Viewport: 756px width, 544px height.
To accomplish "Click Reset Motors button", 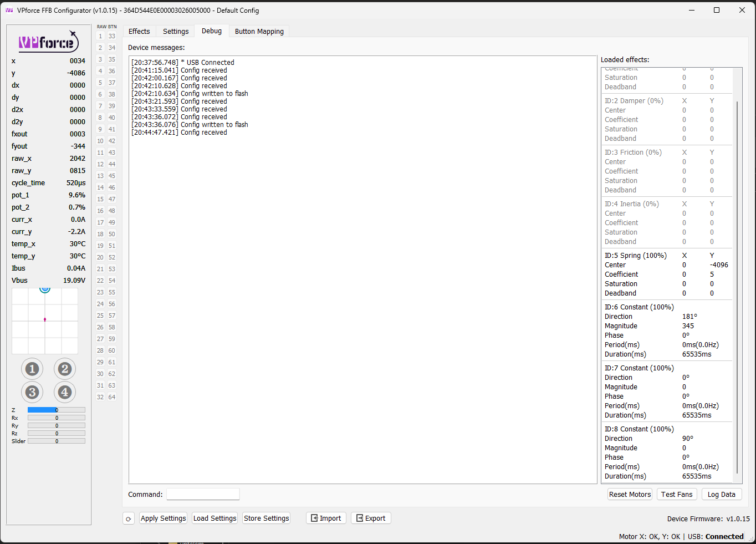I will pos(630,495).
